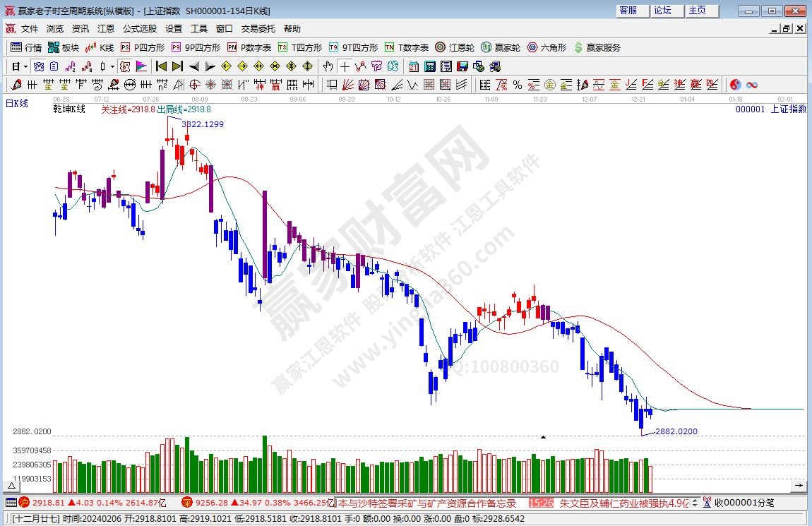Screen dimensions: 812x526
Task: Click the red floppy disk save icon
Action: (x=462, y=66)
